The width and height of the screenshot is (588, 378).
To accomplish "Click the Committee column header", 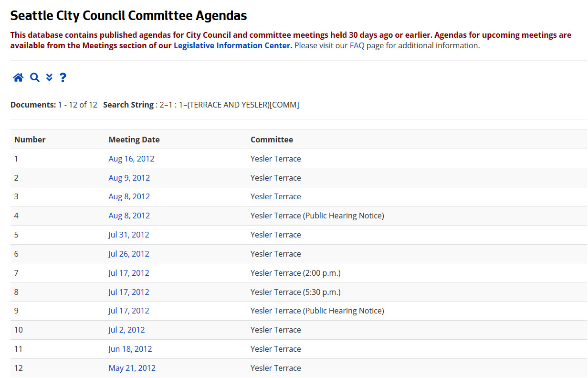I will pyautogui.click(x=272, y=140).
